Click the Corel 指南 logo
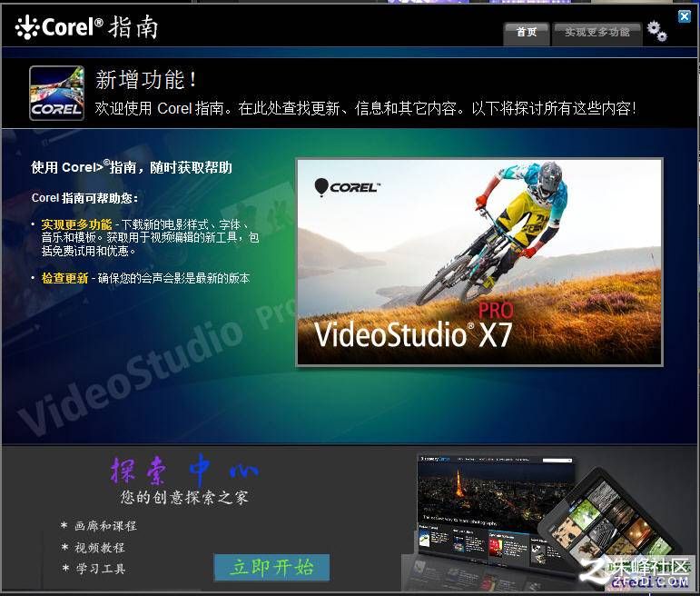This screenshot has width=700, height=596. click(86, 27)
